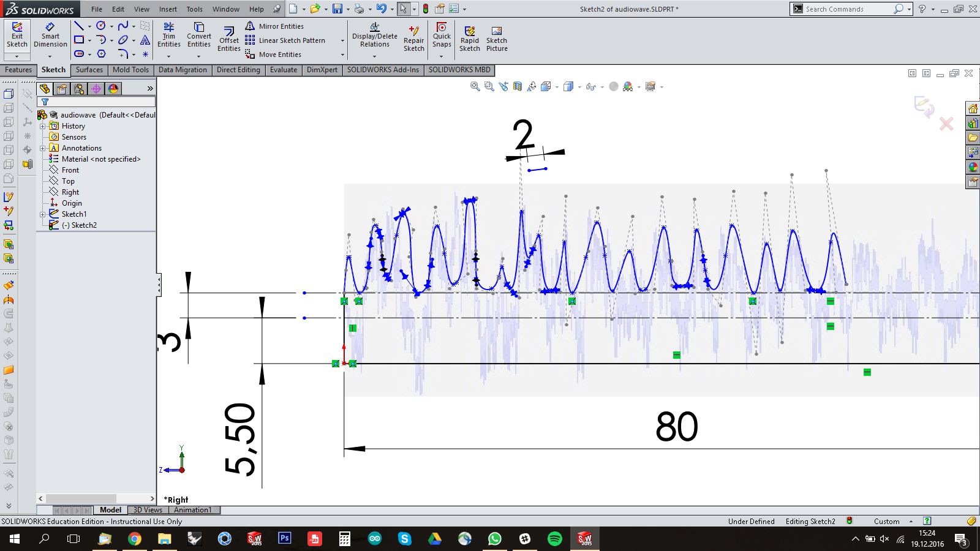Viewport: 980px width, 551px height.
Task: Expand the History node in tree
Action: point(43,126)
